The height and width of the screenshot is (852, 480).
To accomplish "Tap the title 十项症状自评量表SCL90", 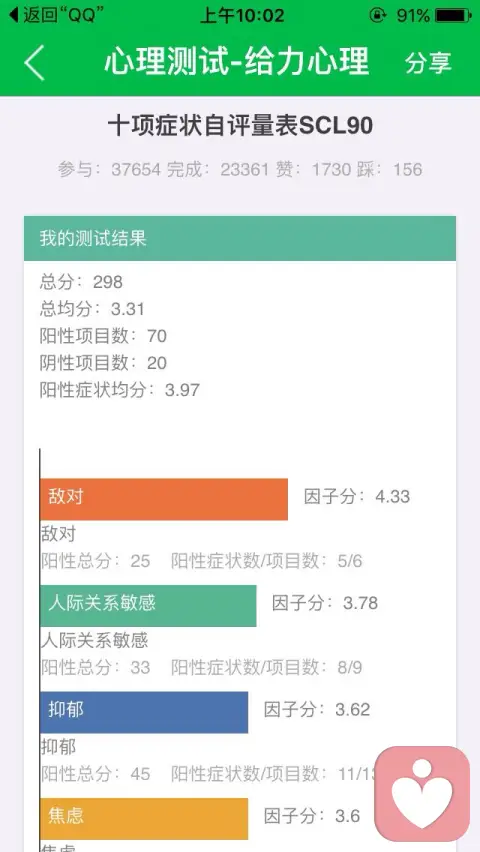I will click(x=240, y=126).
